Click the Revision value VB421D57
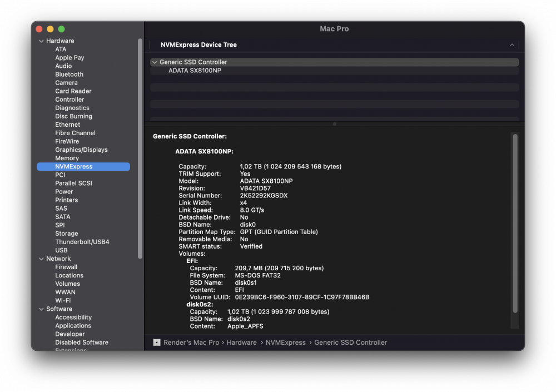Image resolution: width=556 pixels, height=392 pixels. [255, 188]
